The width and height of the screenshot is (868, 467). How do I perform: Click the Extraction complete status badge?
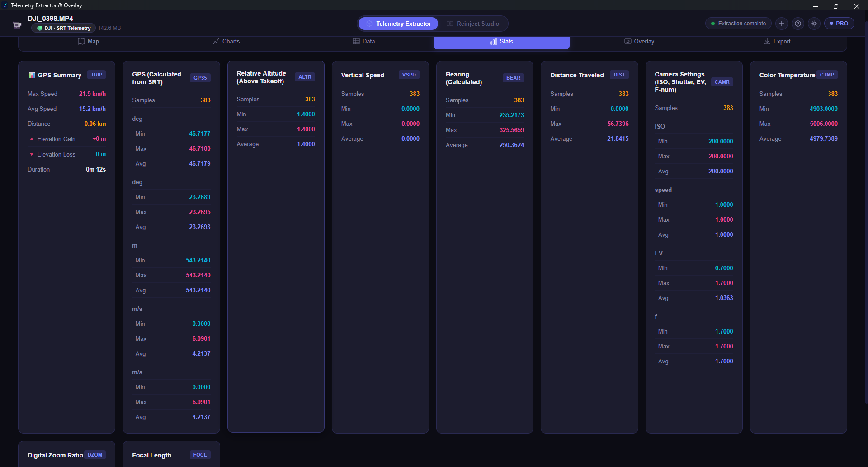(738, 23)
